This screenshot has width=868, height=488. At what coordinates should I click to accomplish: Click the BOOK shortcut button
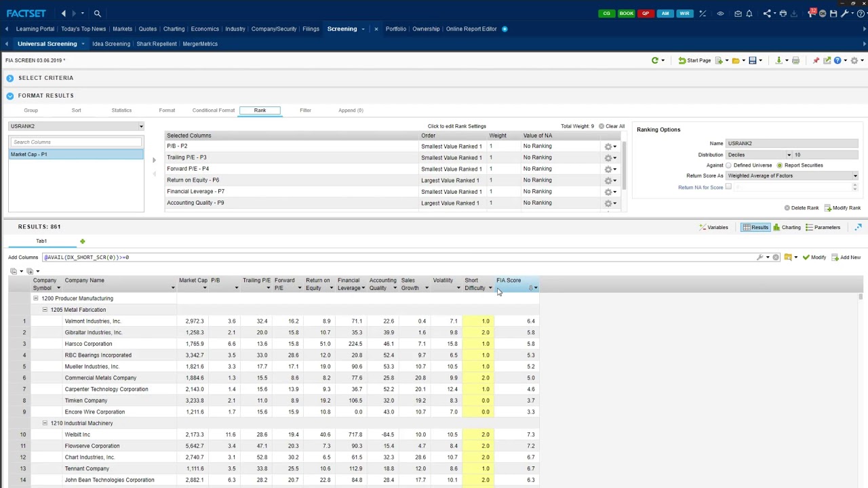point(626,14)
